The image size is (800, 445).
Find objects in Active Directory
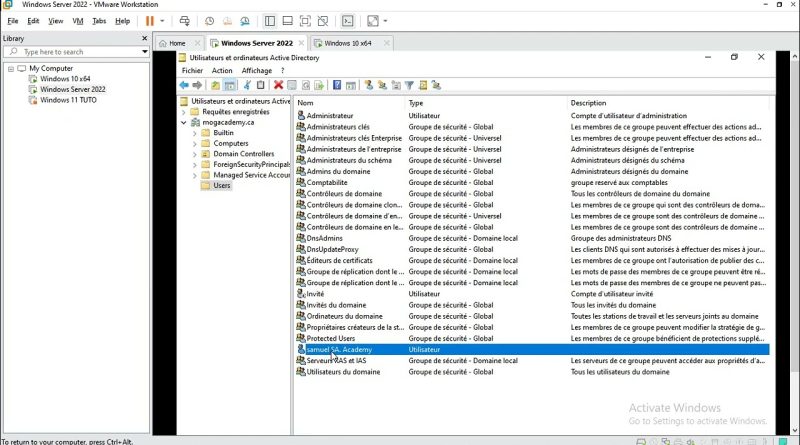pyautogui.click(x=423, y=85)
